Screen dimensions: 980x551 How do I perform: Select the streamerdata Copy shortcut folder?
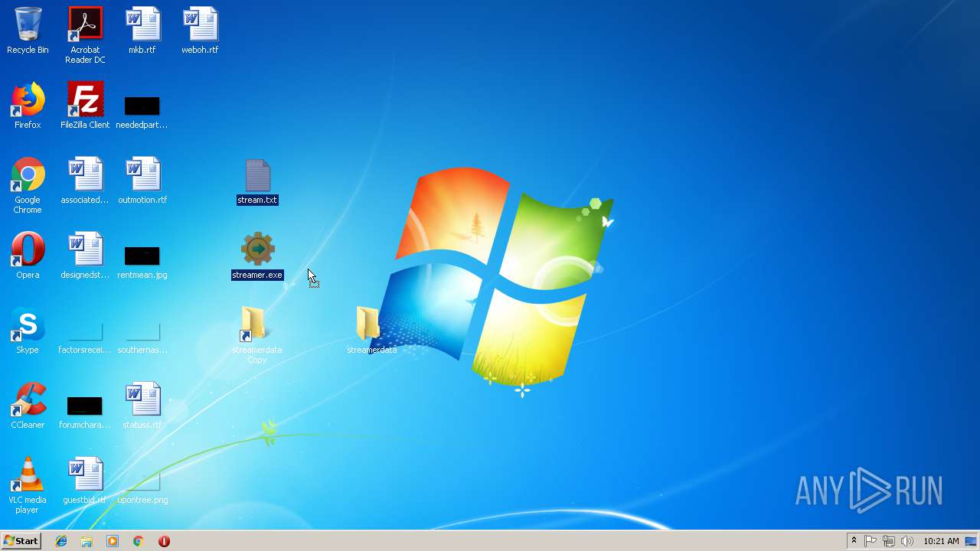[257, 335]
